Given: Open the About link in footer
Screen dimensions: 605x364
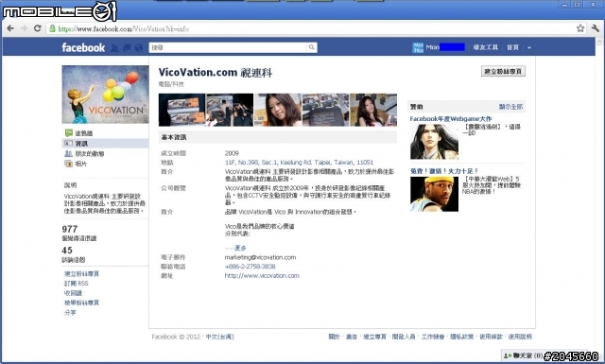Looking at the screenshot, I should [334, 337].
